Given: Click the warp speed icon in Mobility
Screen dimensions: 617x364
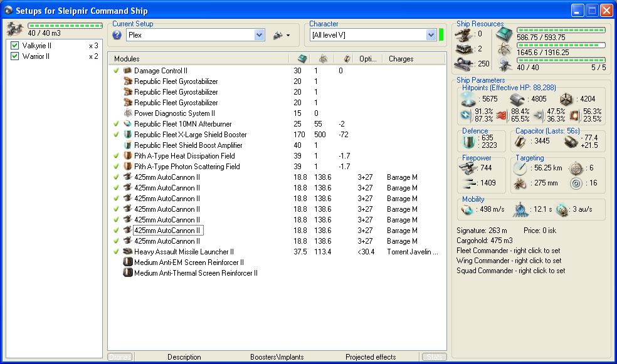Looking at the screenshot, I should pyautogui.click(x=562, y=209).
